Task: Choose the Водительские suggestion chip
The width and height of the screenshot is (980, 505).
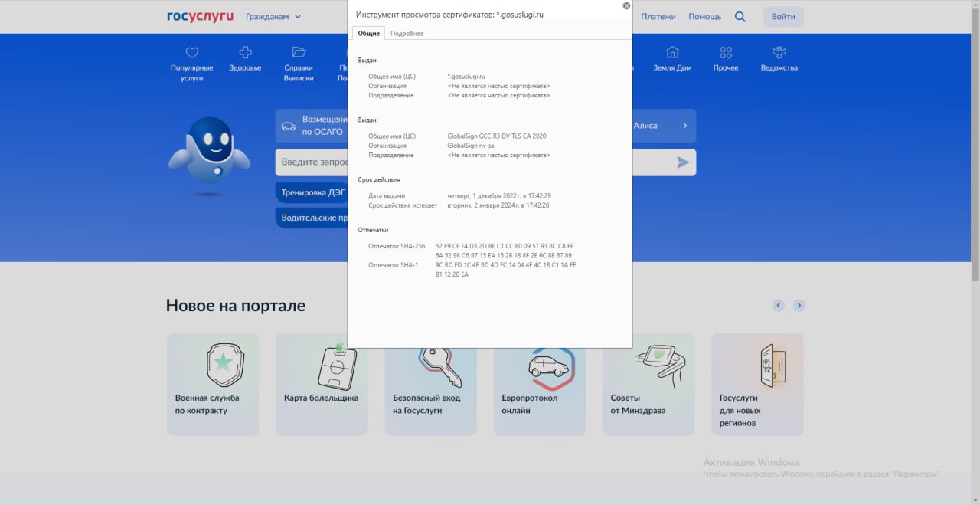Action: click(x=312, y=218)
